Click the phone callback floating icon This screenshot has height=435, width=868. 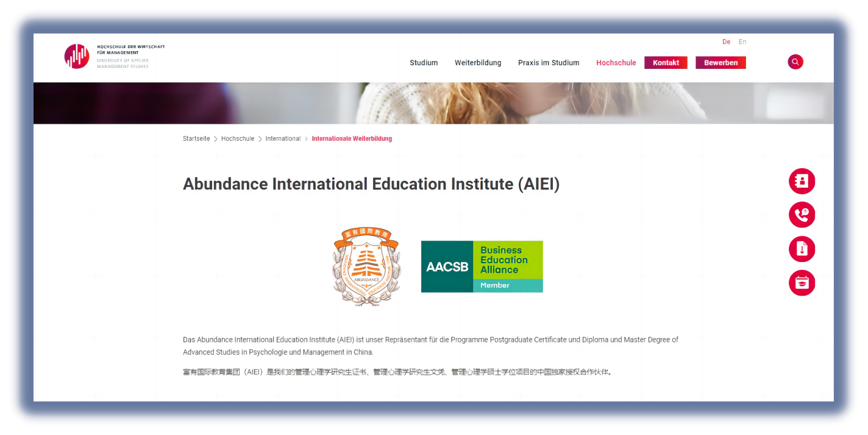(x=802, y=215)
